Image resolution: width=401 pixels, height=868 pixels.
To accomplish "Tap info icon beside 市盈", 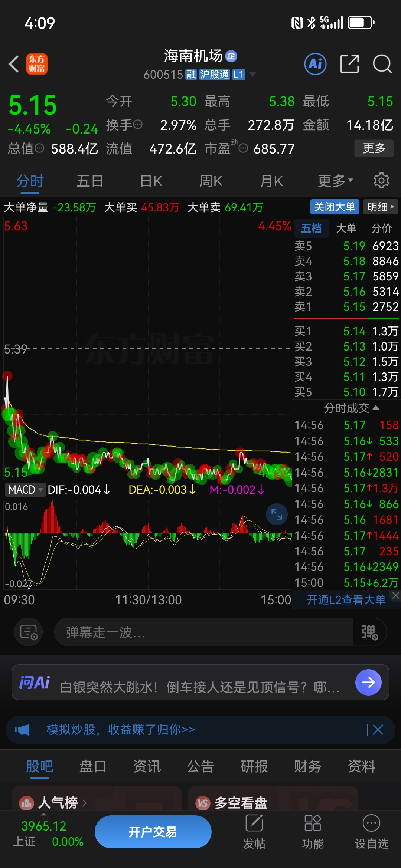I will [243, 148].
